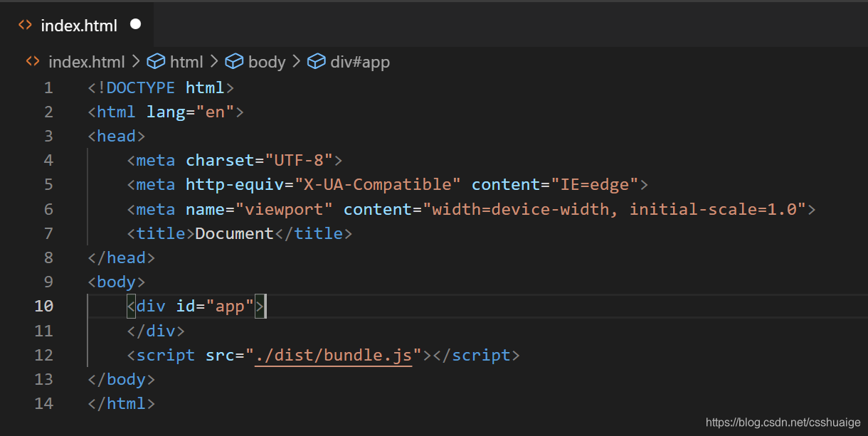
Task: Click the charset attribute on line 4
Action: pos(220,161)
